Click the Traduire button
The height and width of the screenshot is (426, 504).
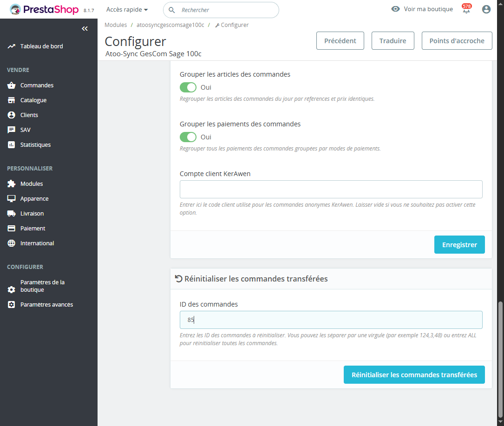point(393,41)
